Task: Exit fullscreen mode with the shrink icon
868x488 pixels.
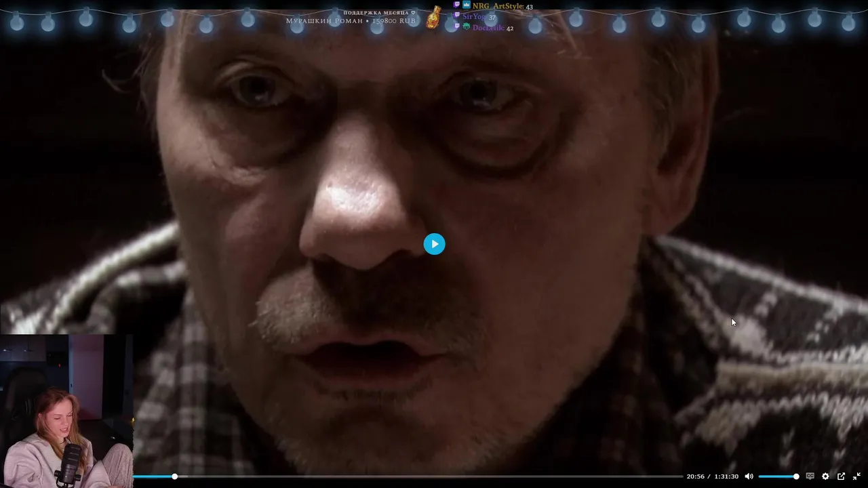Action: 856,476
